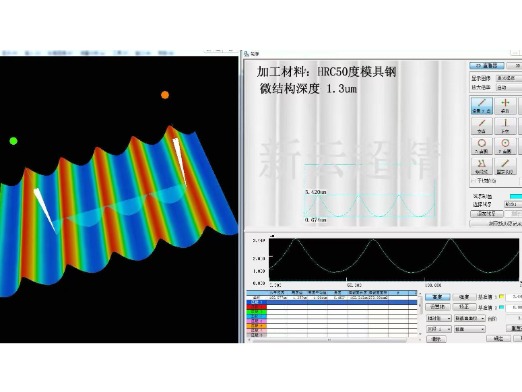Viewport: 522px width, 392px height.
Task: Select the zigzag polyline angle tool
Action: click(x=481, y=166)
